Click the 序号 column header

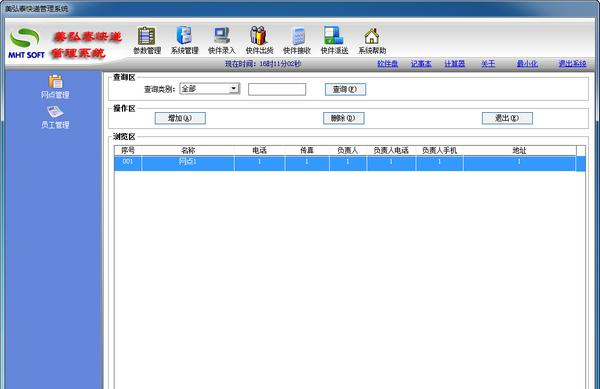pyautogui.click(x=128, y=150)
